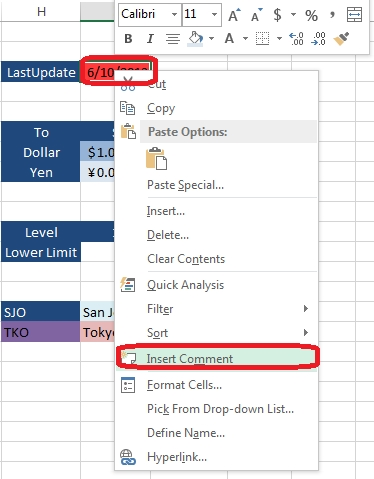Open Quick Analysis

pos(216,285)
